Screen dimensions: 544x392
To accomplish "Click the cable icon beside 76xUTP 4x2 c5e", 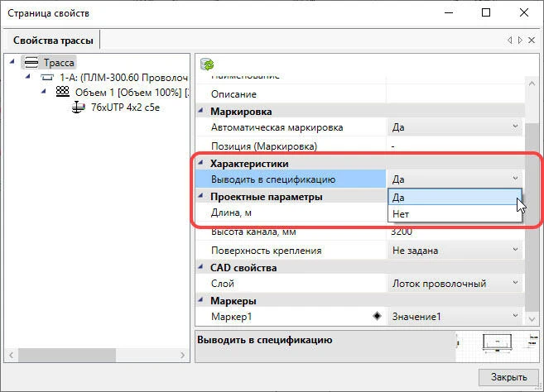I will [x=77, y=107].
